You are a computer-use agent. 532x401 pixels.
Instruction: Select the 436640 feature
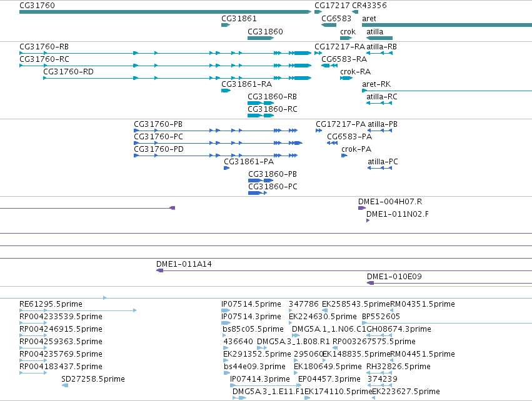pyautogui.click(x=226, y=348)
